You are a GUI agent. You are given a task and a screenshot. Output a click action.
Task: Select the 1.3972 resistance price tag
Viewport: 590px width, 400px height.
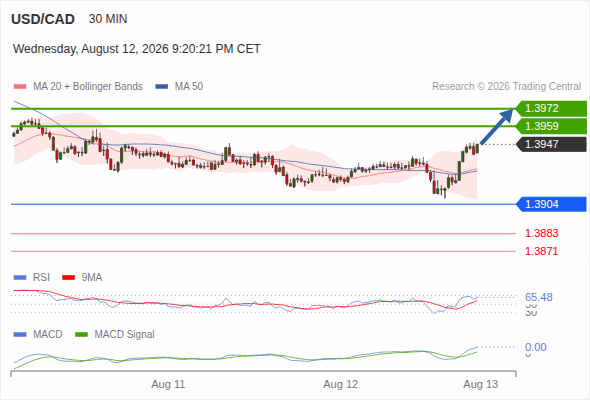coord(551,108)
